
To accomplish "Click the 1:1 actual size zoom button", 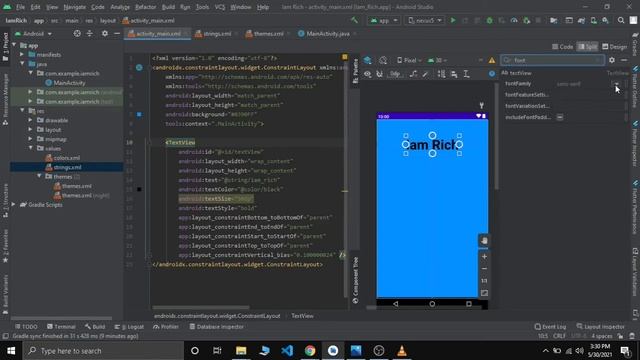I will click(484, 281).
